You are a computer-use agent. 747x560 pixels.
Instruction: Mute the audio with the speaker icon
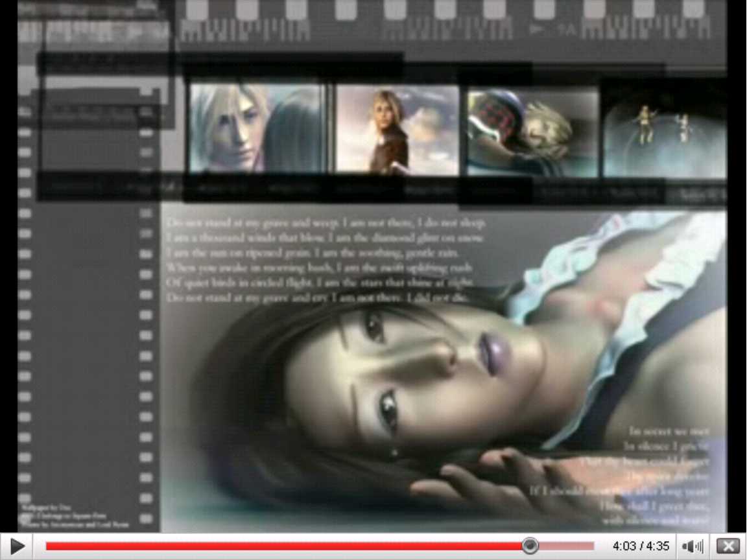pos(693,546)
